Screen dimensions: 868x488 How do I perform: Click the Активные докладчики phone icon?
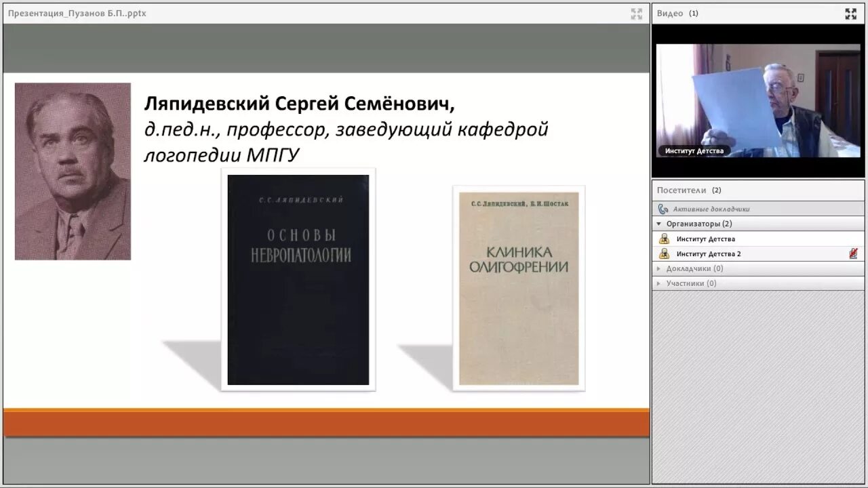coord(663,208)
